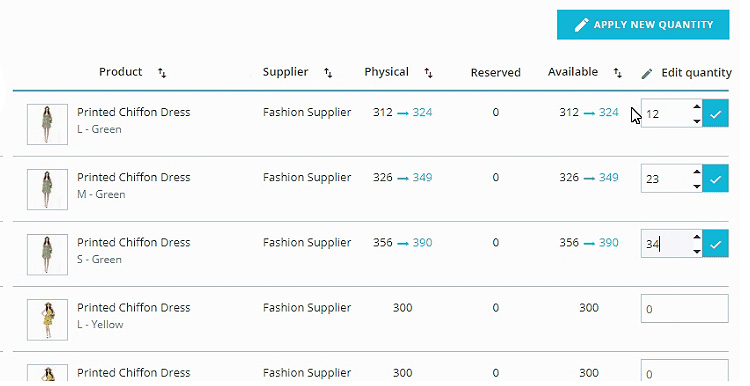750x386 pixels.
Task: Focus quantity field showing 23
Action: 666,178
